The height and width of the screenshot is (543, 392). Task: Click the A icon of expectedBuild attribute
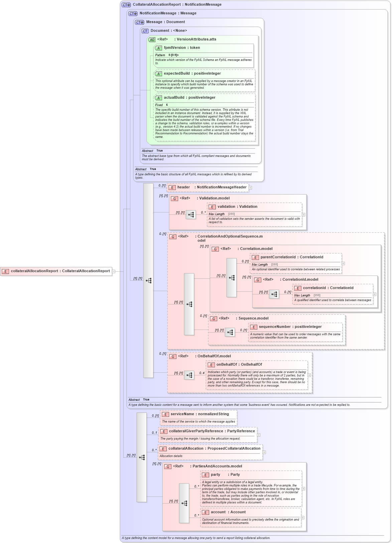coord(159,74)
